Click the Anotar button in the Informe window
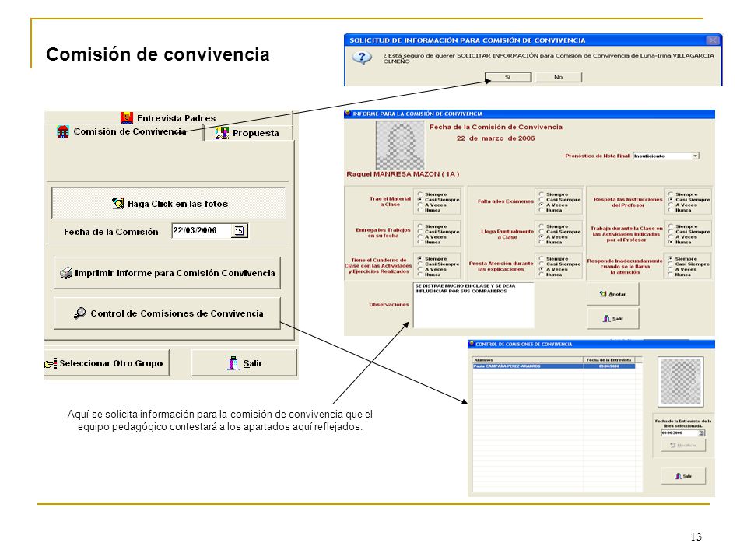747x560 pixels. coord(612,294)
